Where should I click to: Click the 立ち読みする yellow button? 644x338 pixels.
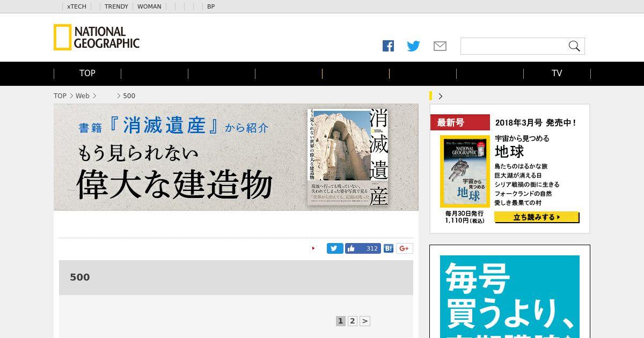coord(537,217)
